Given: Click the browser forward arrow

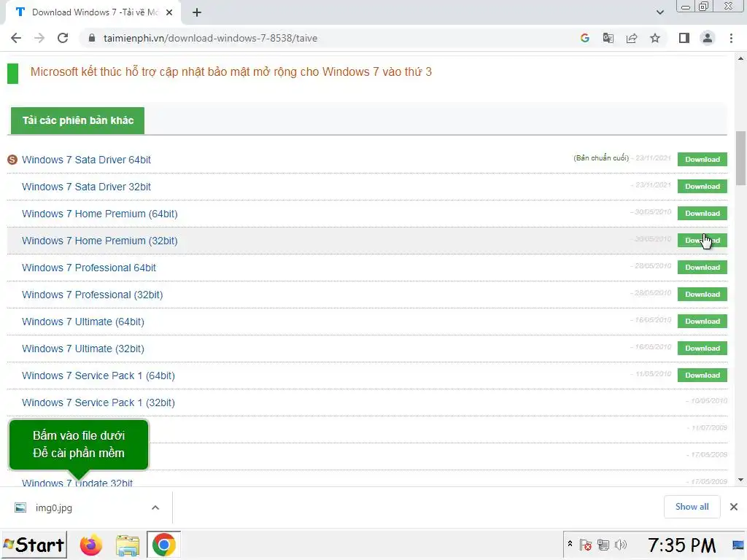Looking at the screenshot, I should (x=39, y=38).
